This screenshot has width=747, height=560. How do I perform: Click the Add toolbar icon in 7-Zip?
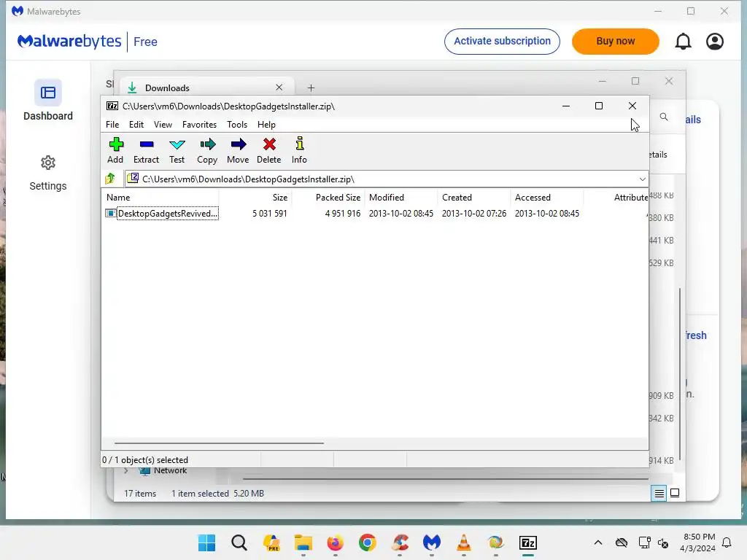[x=116, y=145]
